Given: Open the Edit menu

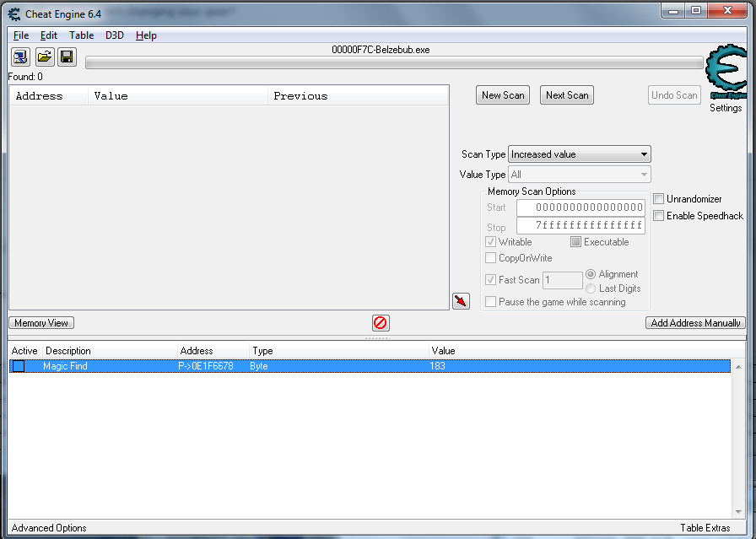Looking at the screenshot, I should [x=49, y=35].
